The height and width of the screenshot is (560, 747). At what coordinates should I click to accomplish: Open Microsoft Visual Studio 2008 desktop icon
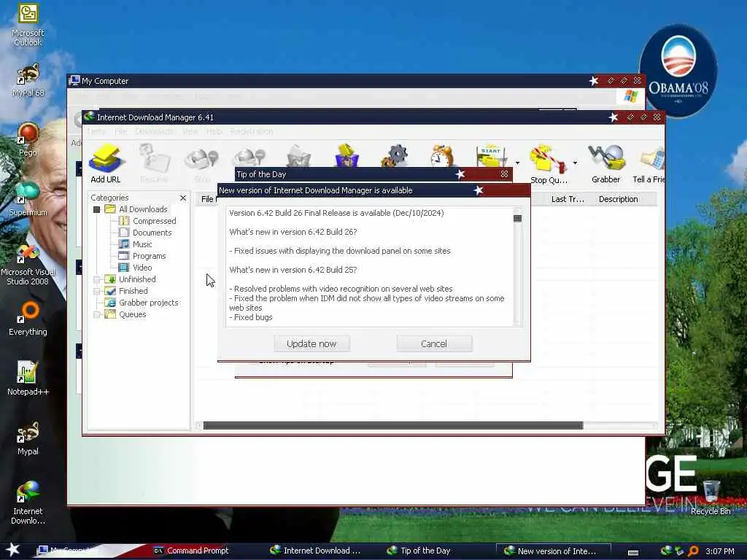pyautogui.click(x=28, y=265)
